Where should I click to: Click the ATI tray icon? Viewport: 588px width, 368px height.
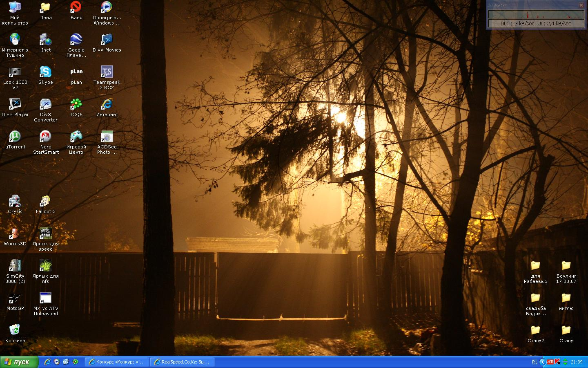pyautogui.click(x=550, y=362)
